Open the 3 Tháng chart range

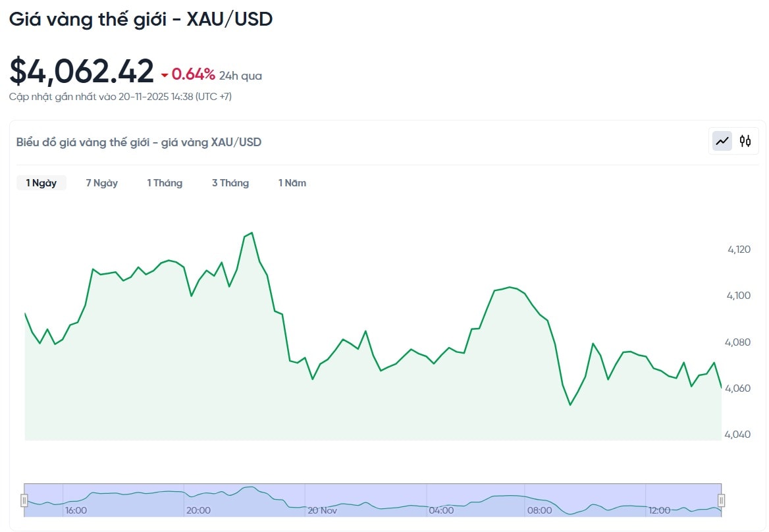click(x=230, y=183)
